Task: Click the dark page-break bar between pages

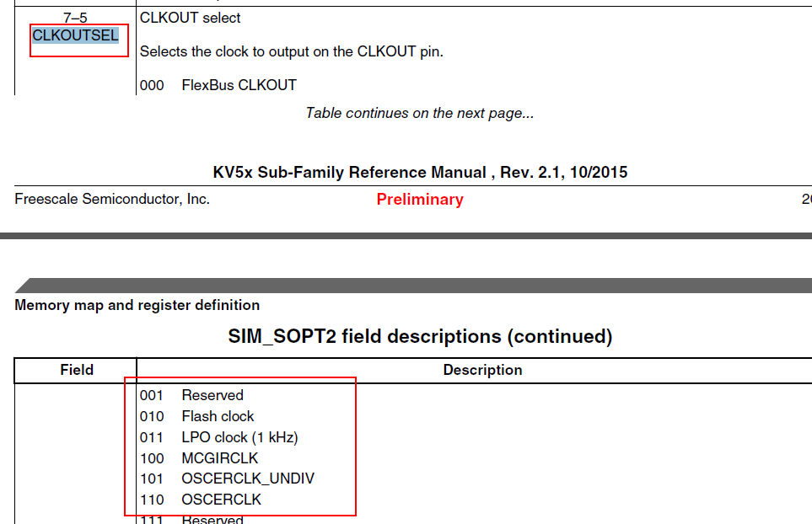Action: (x=406, y=236)
